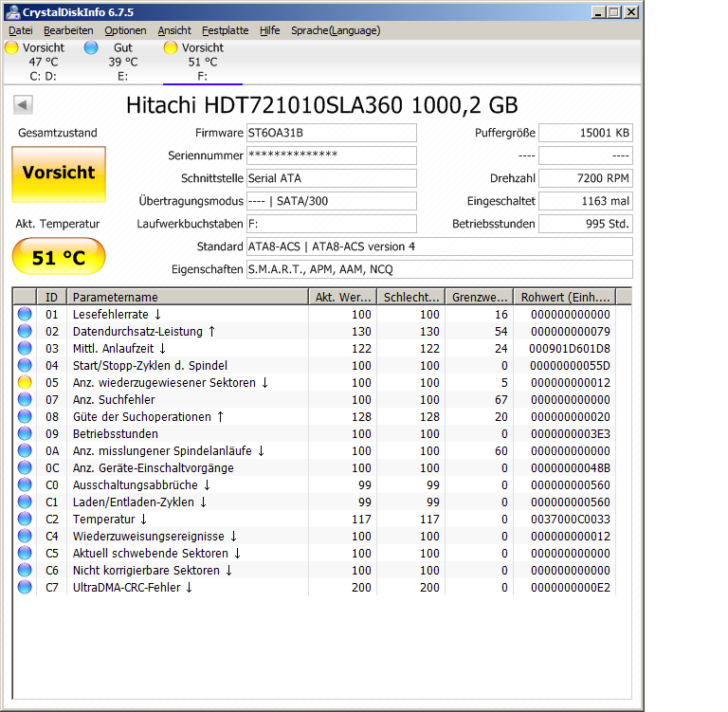Click the Puffergröße value 15001 KB
Screen dimensions: 728x712
[x=586, y=133]
